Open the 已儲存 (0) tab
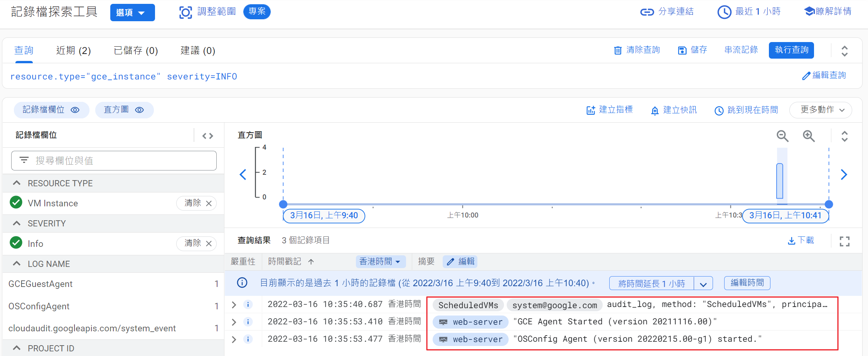Screen dimensions: 868x356 point(136,51)
